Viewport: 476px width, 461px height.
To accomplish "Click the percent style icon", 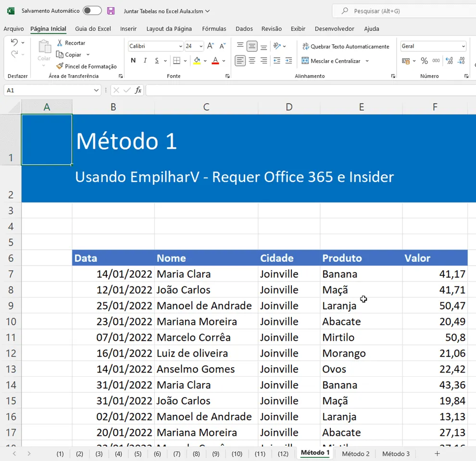I will (424, 61).
